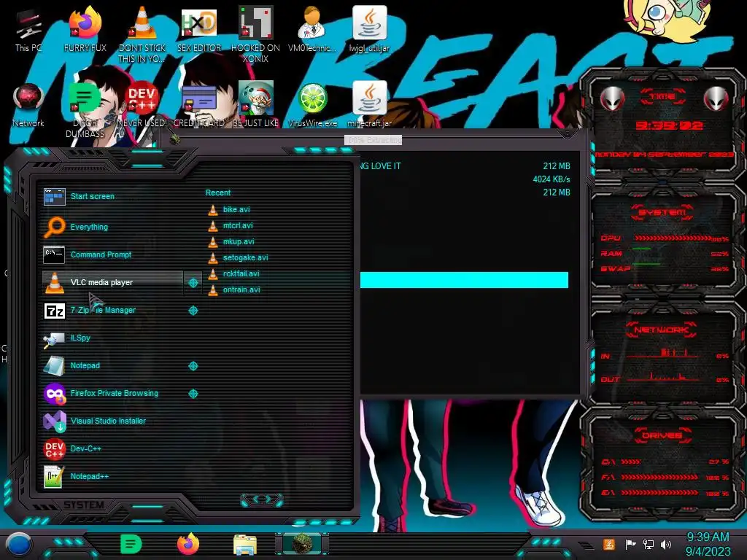
Task: Open the NEVER USED! Dev-C++ desktop icon
Action: tap(142, 105)
